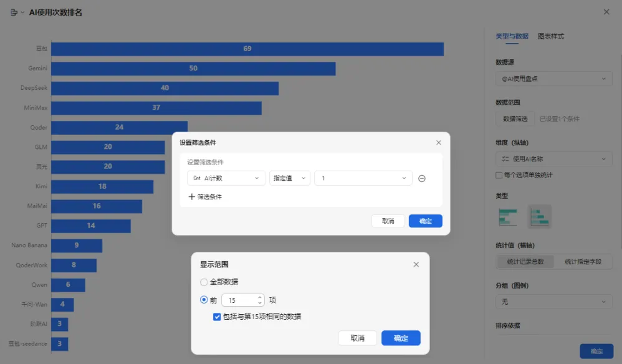Switch to 图表样式 tab

click(x=550, y=36)
